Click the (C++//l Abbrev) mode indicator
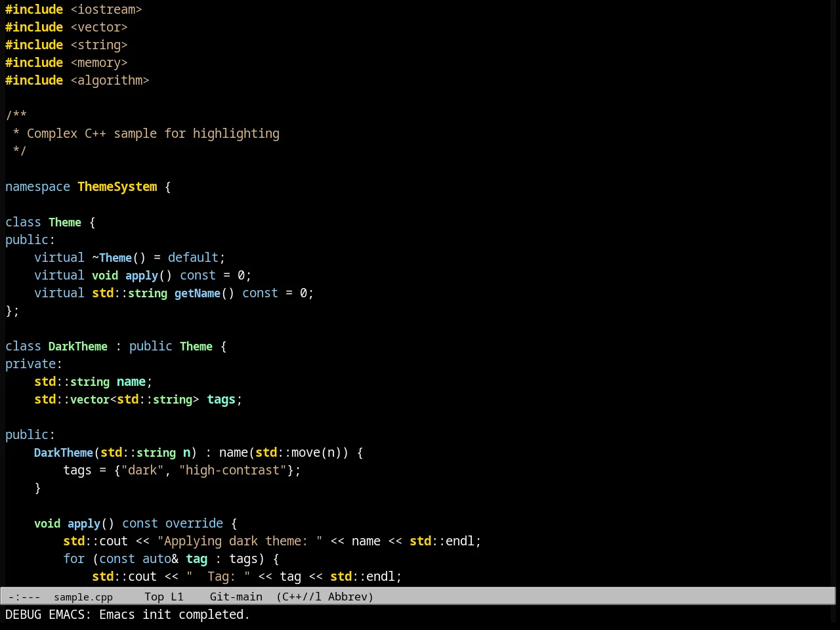This screenshot has width=840, height=630. (325, 597)
